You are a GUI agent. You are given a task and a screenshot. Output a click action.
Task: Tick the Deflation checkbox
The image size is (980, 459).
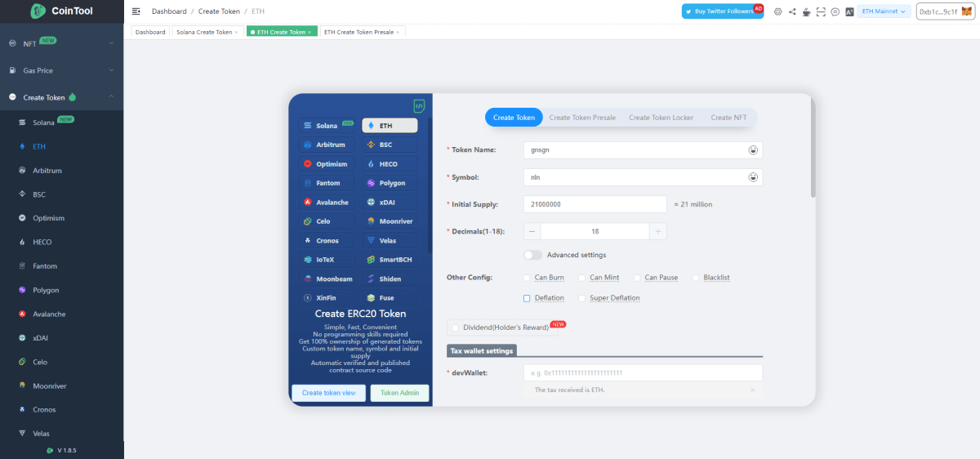pyautogui.click(x=528, y=298)
